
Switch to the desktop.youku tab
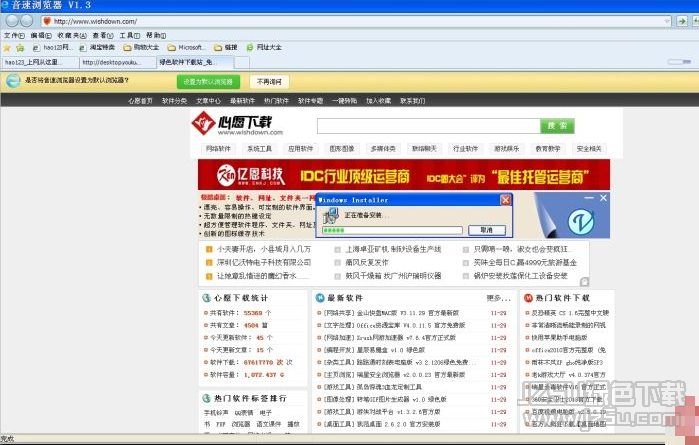(118, 62)
